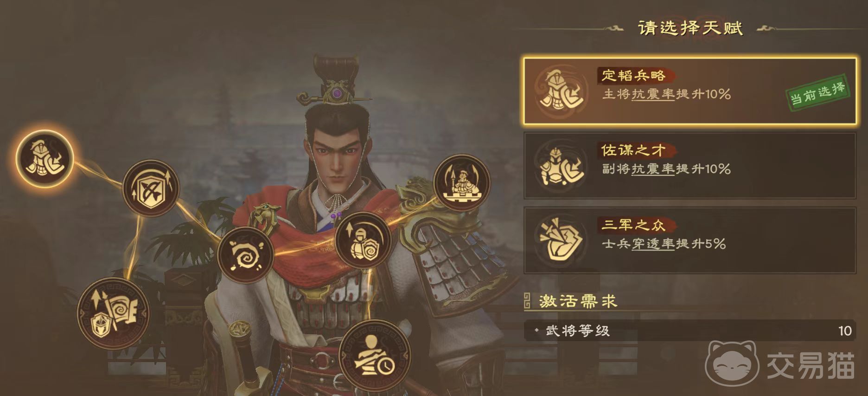Image resolution: width=868 pixels, height=396 pixels.
Task: Open the soldier with shield talent node
Action: pyautogui.click(x=364, y=241)
